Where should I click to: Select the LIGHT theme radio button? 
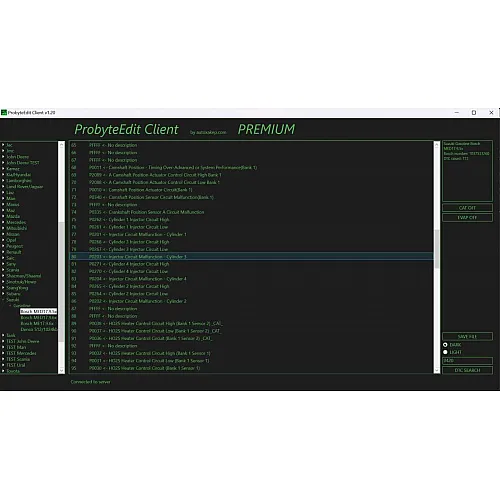coord(445,352)
